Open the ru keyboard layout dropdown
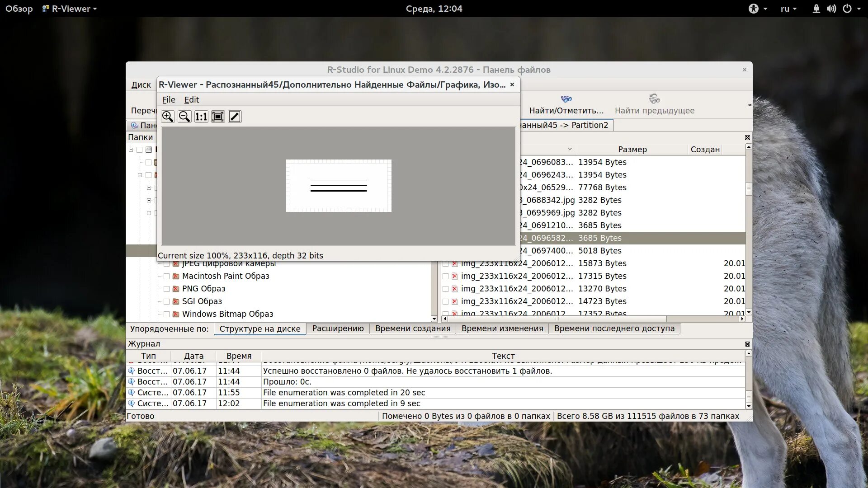868x488 pixels. click(x=788, y=9)
